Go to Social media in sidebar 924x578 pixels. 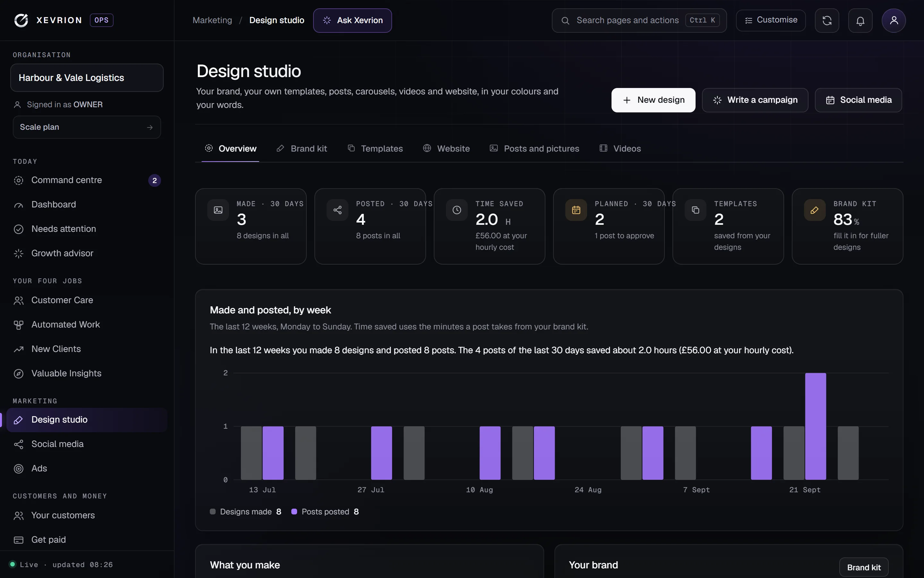87,444
